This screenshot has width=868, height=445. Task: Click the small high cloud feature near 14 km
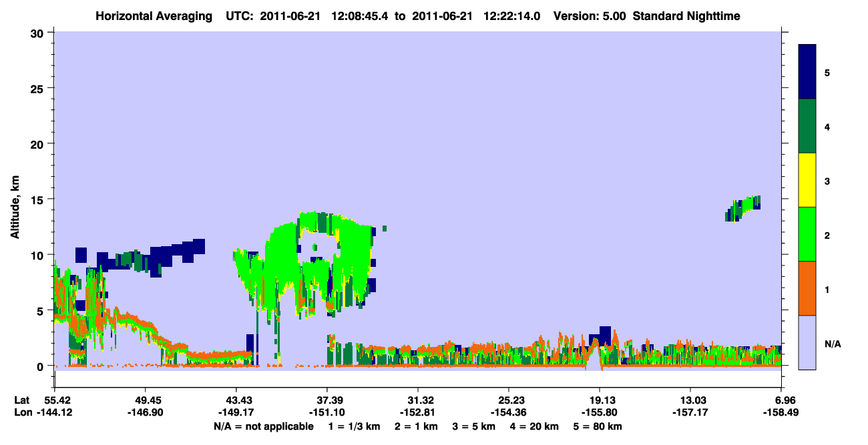click(x=742, y=209)
